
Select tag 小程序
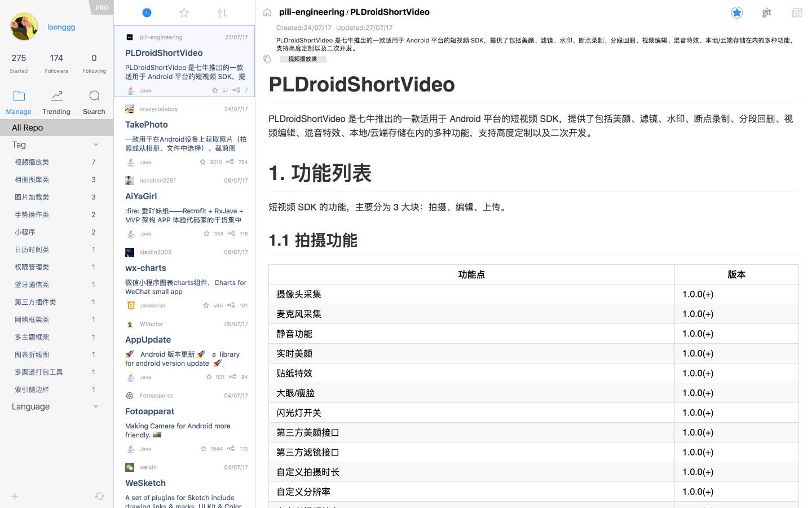coord(56,232)
